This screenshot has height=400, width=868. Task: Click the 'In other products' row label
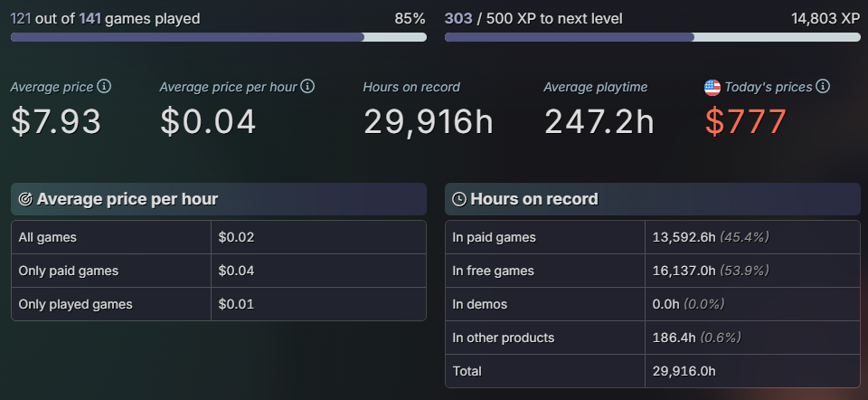(x=504, y=338)
